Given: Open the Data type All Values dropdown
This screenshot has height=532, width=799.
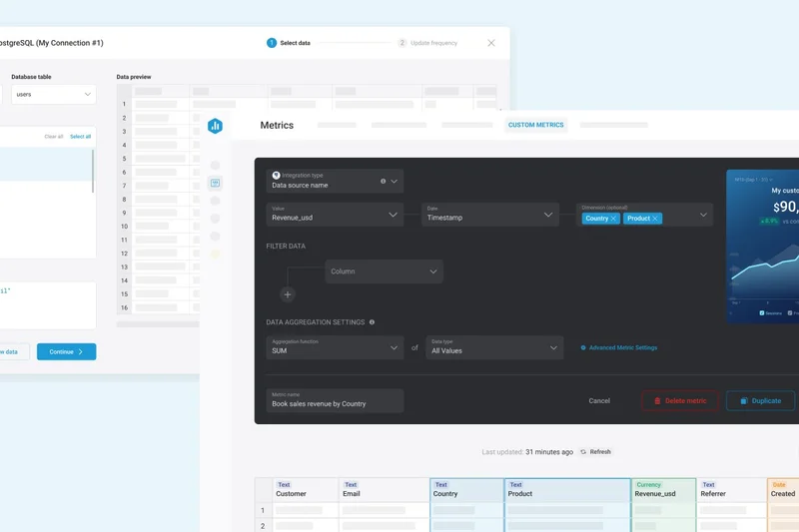Looking at the screenshot, I should 494,347.
